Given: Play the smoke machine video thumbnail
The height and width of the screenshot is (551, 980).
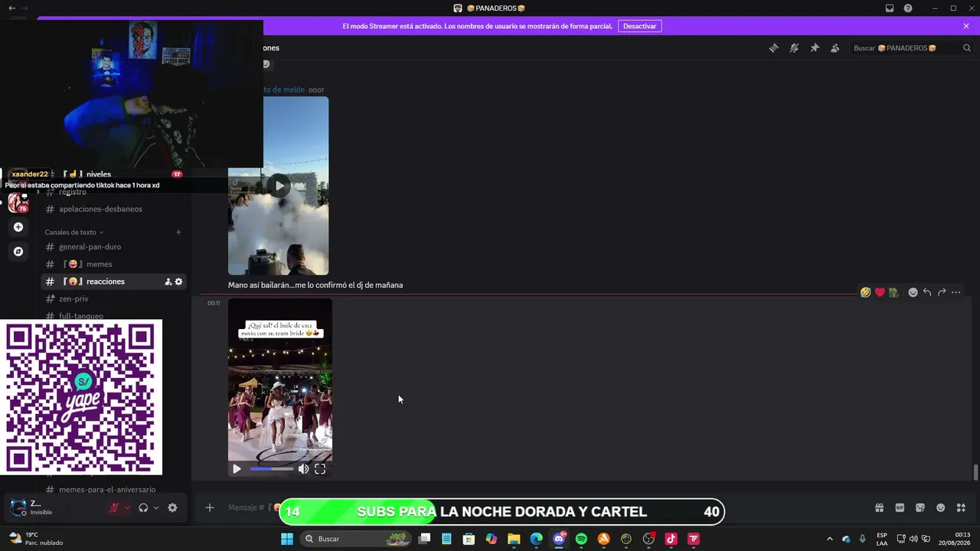Looking at the screenshot, I should pos(279,185).
